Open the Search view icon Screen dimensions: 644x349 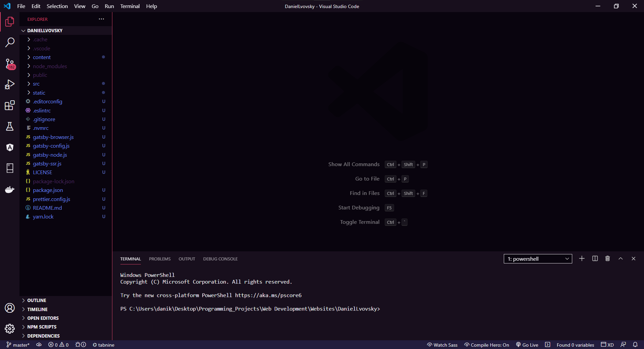coord(10,43)
